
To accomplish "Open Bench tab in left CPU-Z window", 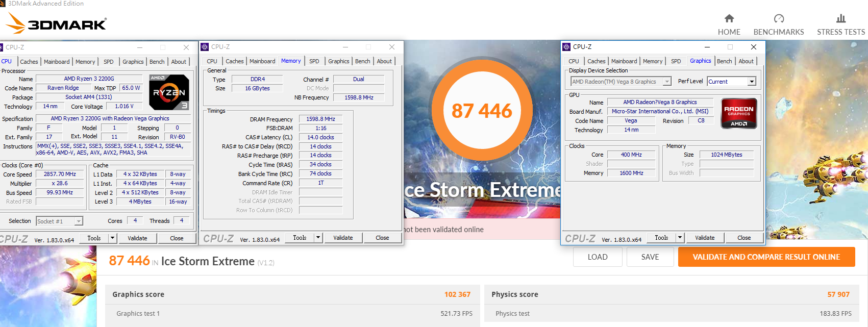I will point(157,62).
